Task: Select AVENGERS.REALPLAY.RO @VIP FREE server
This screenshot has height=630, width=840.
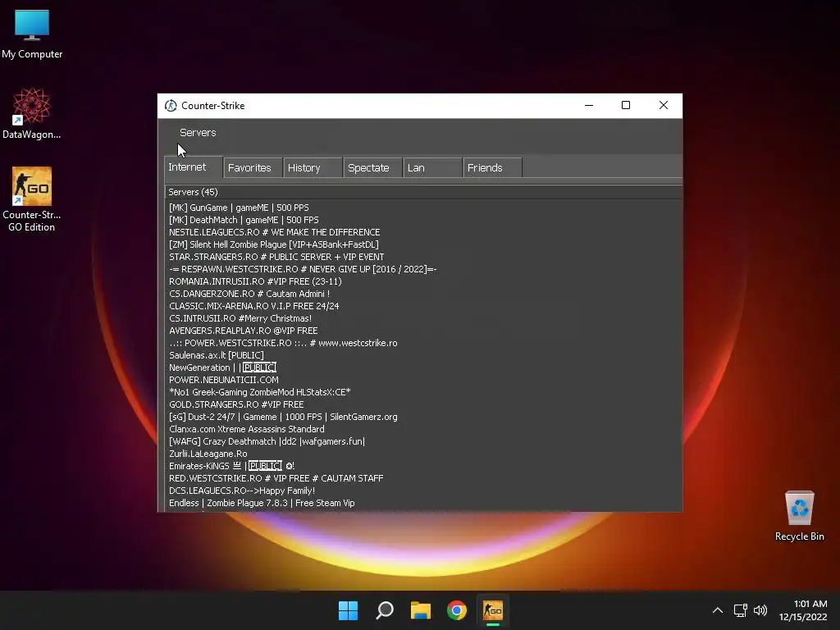Action: [x=423, y=331]
